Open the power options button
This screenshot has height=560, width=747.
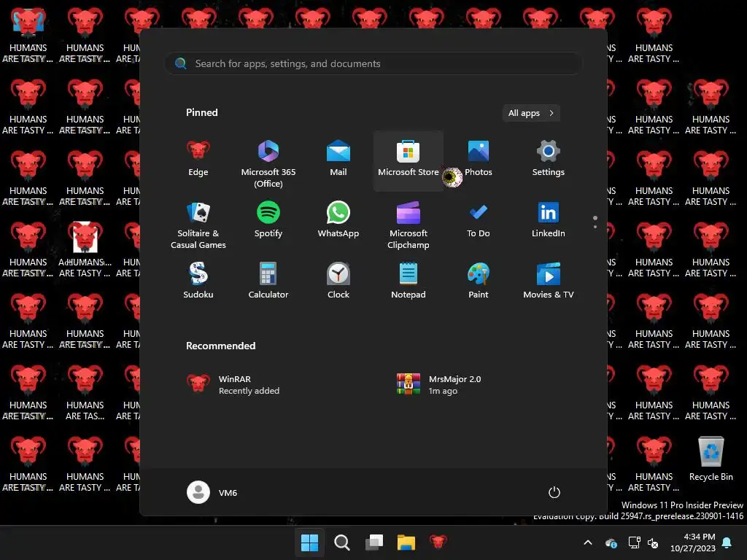click(x=554, y=492)
